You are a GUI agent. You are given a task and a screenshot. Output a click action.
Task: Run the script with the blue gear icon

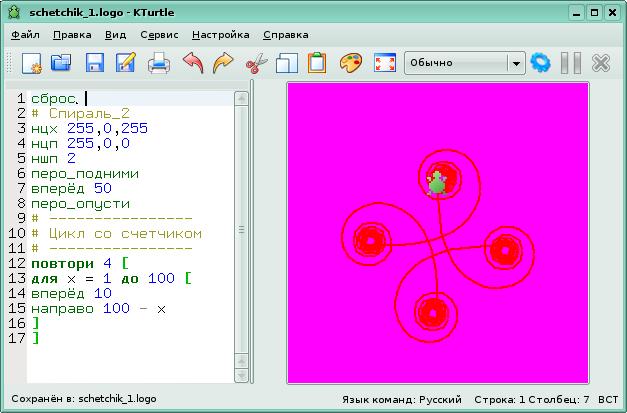pos(541,63)
